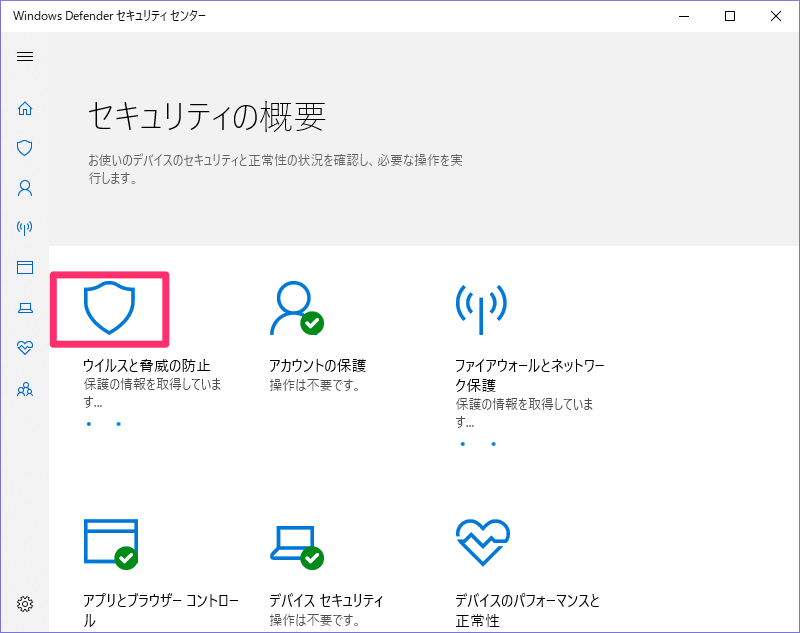Screen dimensions: 800x633
Task: Open the sidebar app and browser control icon
Action: pyautogui.click(x=25, y=267)
